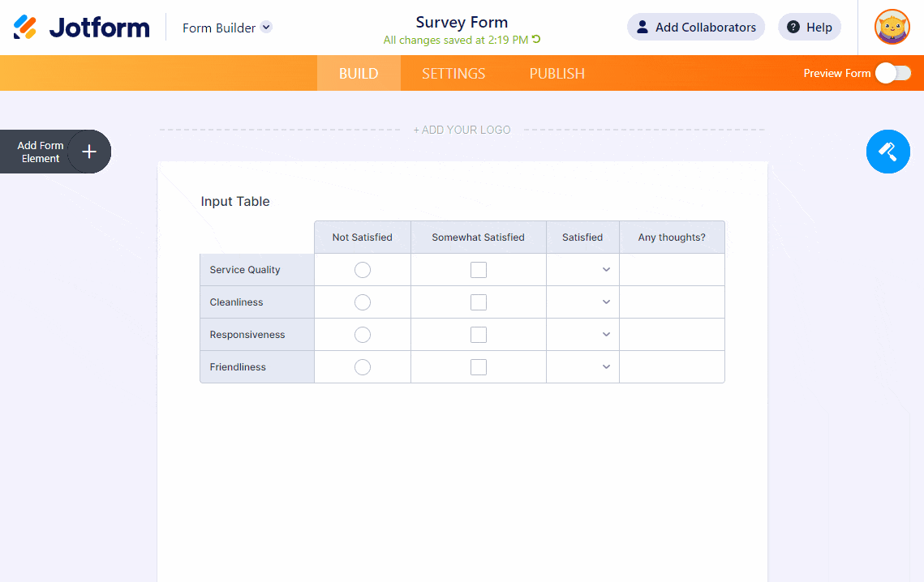924x582 pixels.
Task: Switch to the PUBLISH tab
Action: (x=557, y=74)
